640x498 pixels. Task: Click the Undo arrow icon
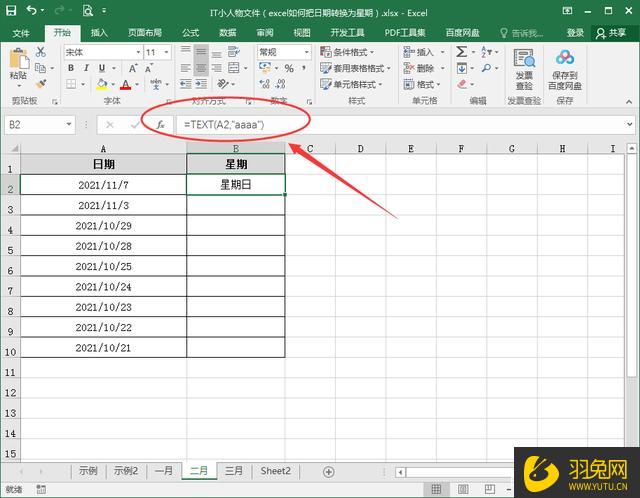32,11
